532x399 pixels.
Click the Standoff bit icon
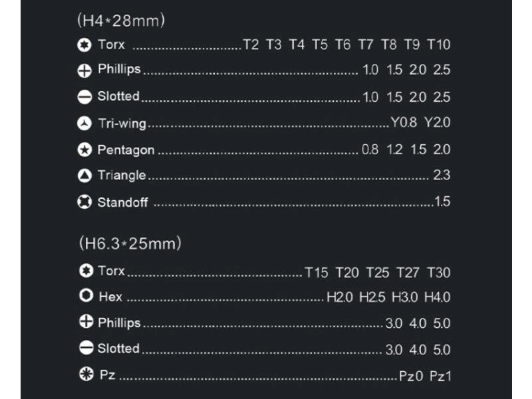coord(84,202)
